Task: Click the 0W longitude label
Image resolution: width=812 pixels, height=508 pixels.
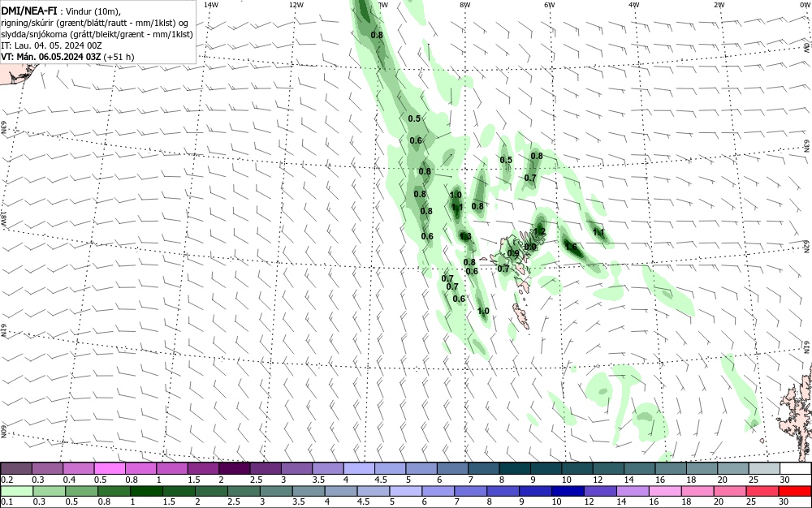Action: pos(804,5)
